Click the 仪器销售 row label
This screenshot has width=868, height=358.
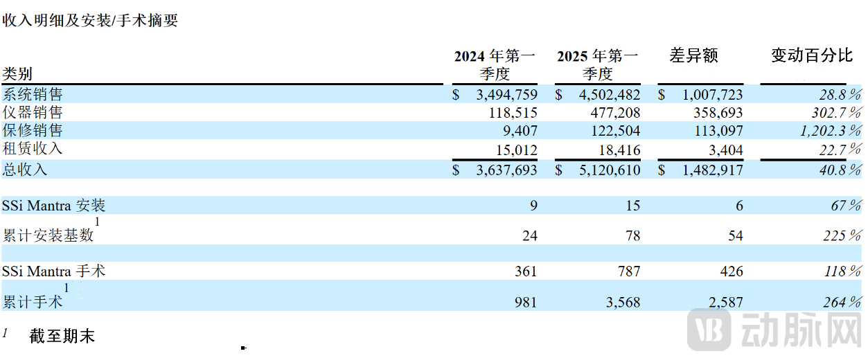(x=33, y=112)
